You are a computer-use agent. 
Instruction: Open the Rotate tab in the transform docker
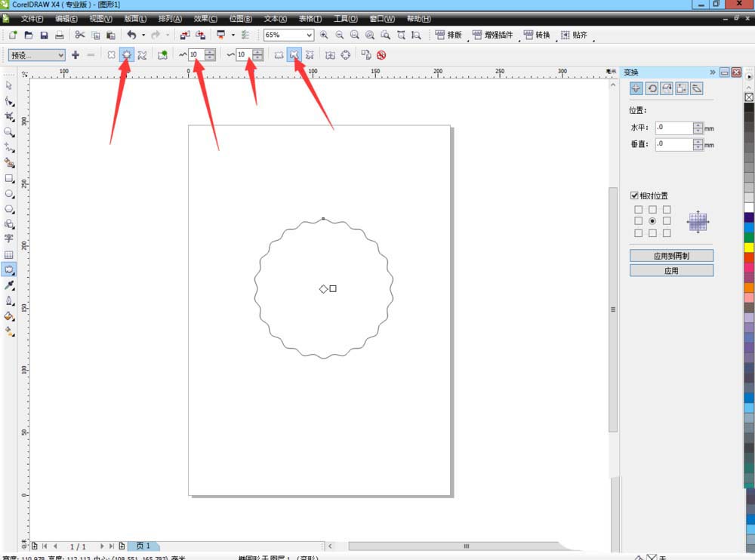click(652, 88)
